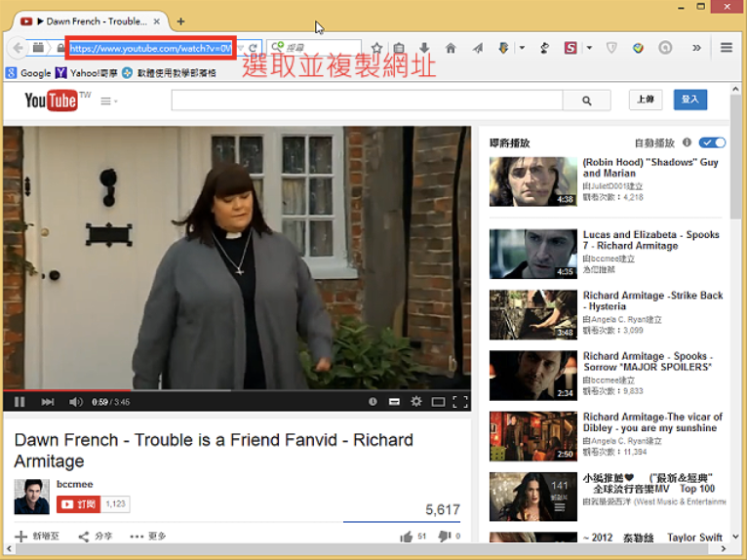This screenshot has width=747, height=560.
Task: Click the upload button in YouTube header
Action: pyautogui.click(x=646, y=100)
